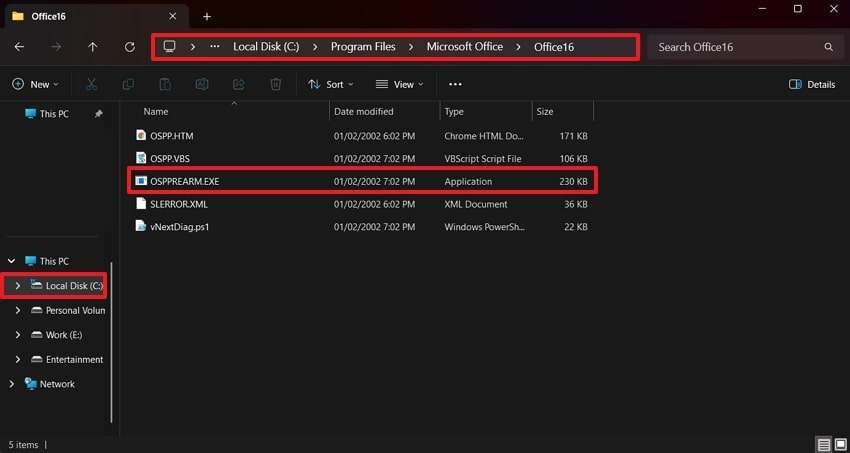Switch to the large thumbnails view icon
850x453 pixels.
[x=839, y=445]
